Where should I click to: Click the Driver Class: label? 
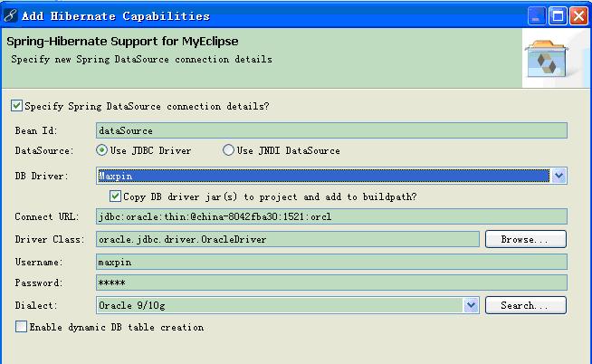tap(50, 239)
